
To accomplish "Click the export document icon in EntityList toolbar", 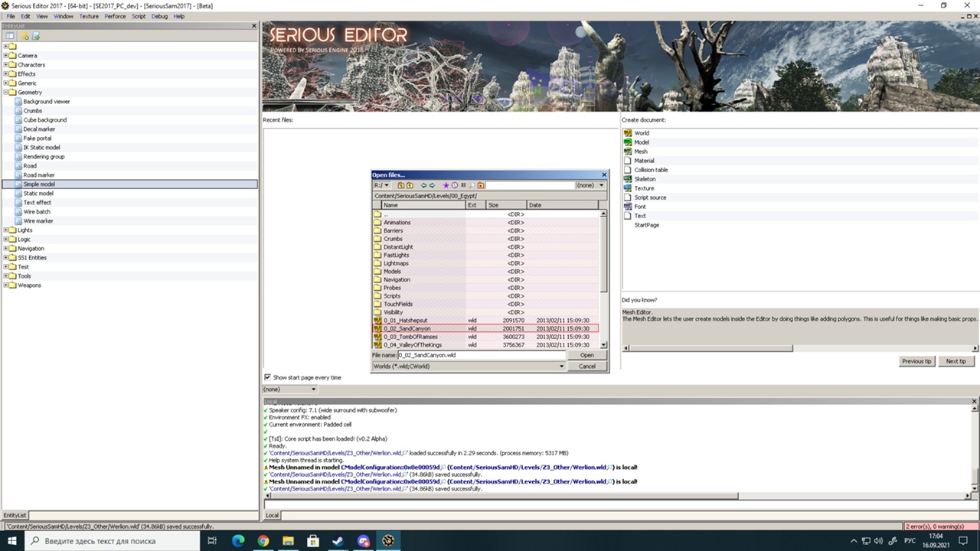I will (35, 36).
